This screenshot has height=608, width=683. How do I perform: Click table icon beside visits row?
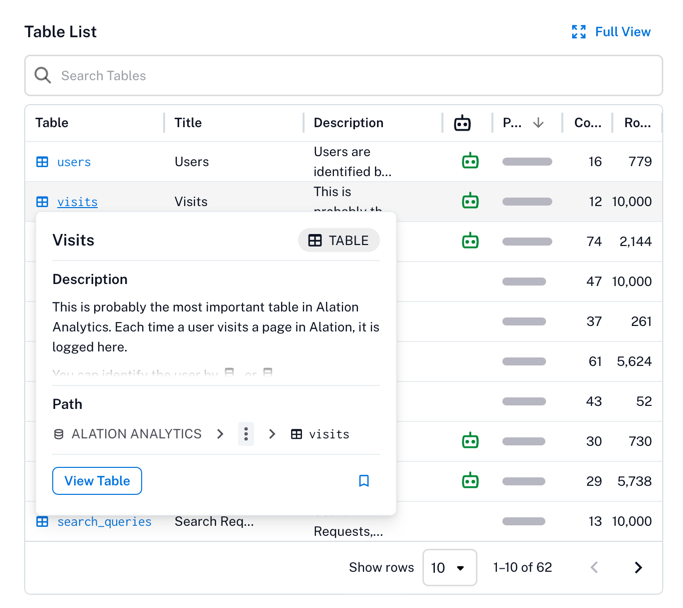pos(42,202)
